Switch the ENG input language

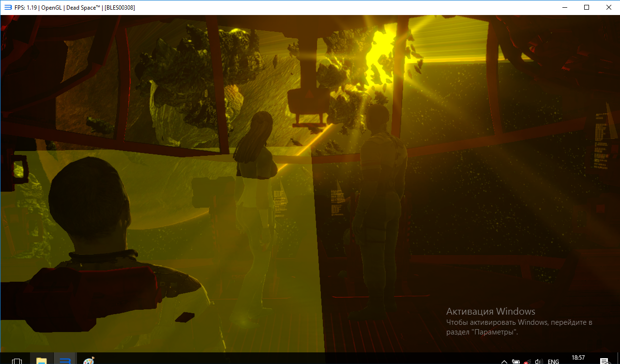coord(553,361)
